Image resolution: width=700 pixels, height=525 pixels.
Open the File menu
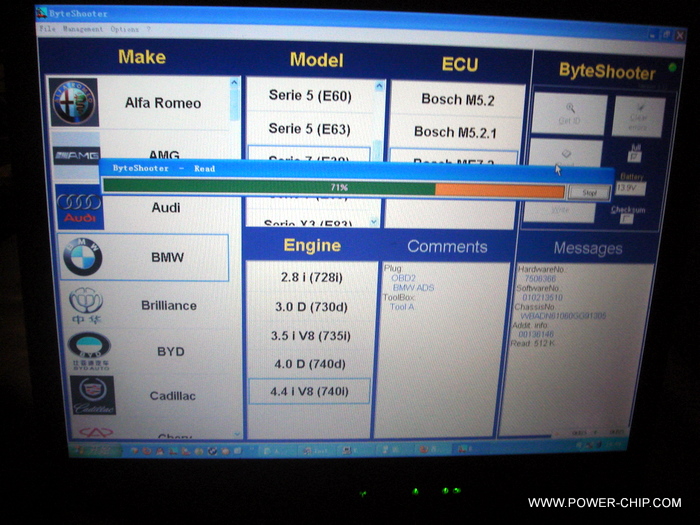[47, 29]
